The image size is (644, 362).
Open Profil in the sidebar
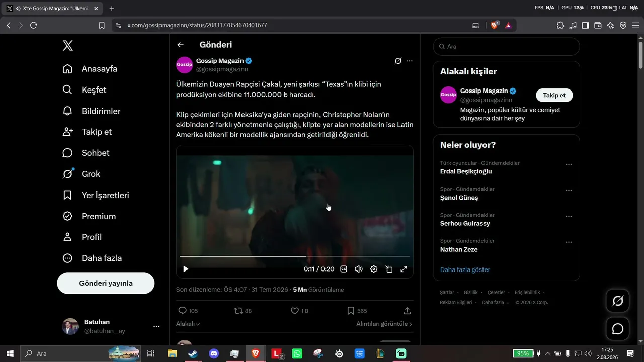pyautogui.click(x=82, y=237)
